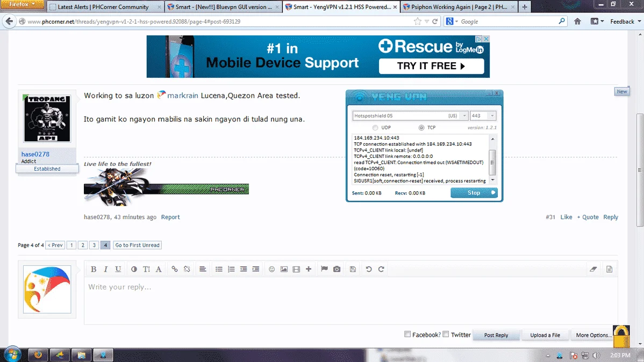Click the page vertical scrollbar thumb

[640, 170]
